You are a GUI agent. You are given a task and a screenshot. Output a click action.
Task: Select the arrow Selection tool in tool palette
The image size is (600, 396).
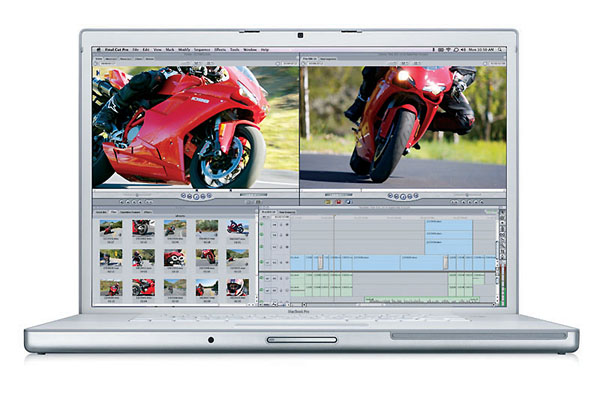(502, 212)
